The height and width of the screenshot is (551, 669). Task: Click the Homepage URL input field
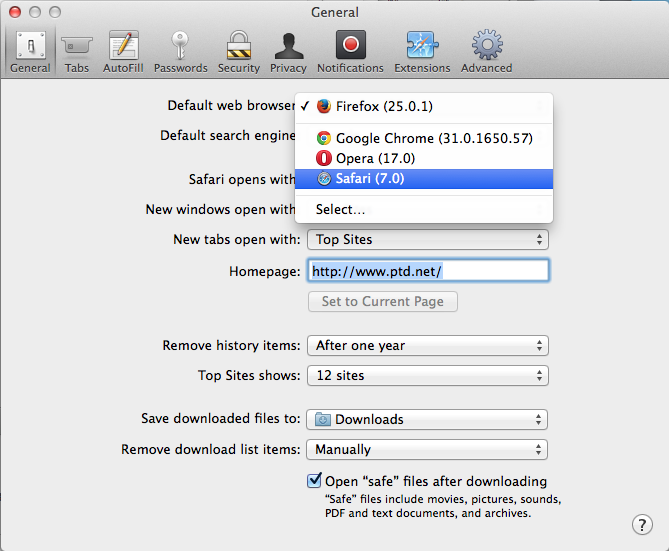tap(428, 270)
